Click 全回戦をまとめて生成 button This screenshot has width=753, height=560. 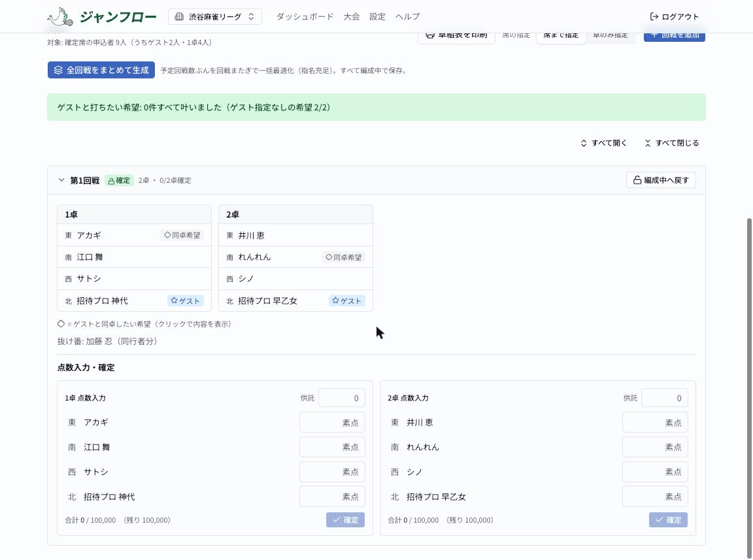pos(101,70)
